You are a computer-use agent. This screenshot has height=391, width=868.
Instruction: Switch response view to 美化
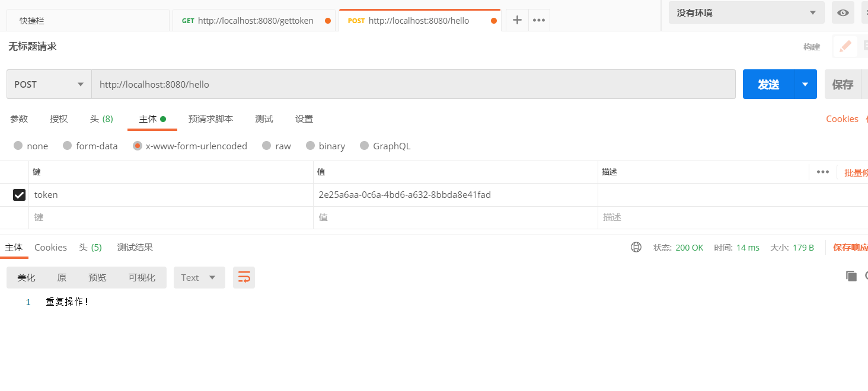click(26, 277)
